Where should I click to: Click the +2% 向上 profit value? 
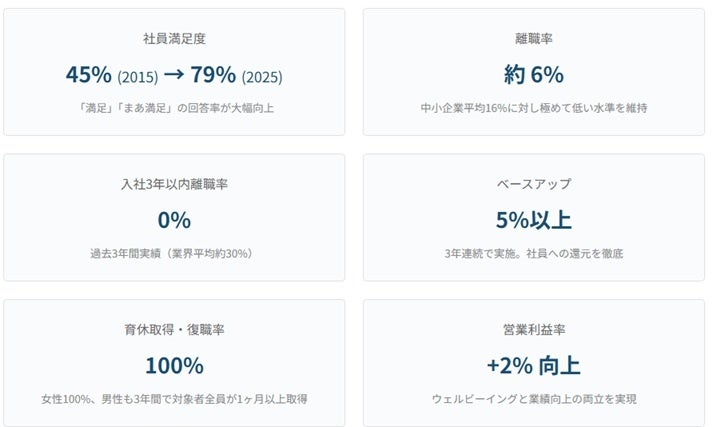(534, 365)
